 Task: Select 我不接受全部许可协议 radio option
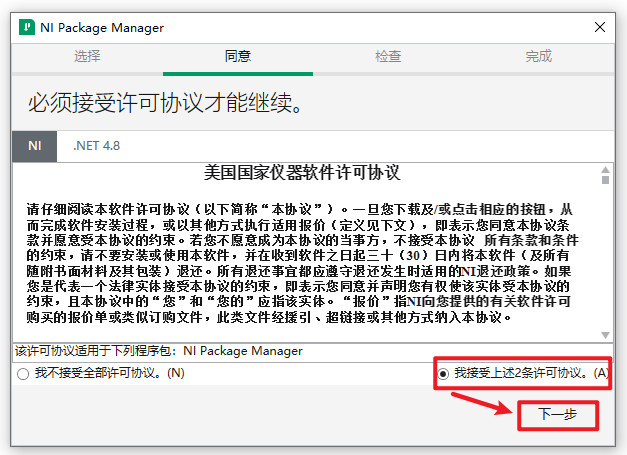point(23,374)
